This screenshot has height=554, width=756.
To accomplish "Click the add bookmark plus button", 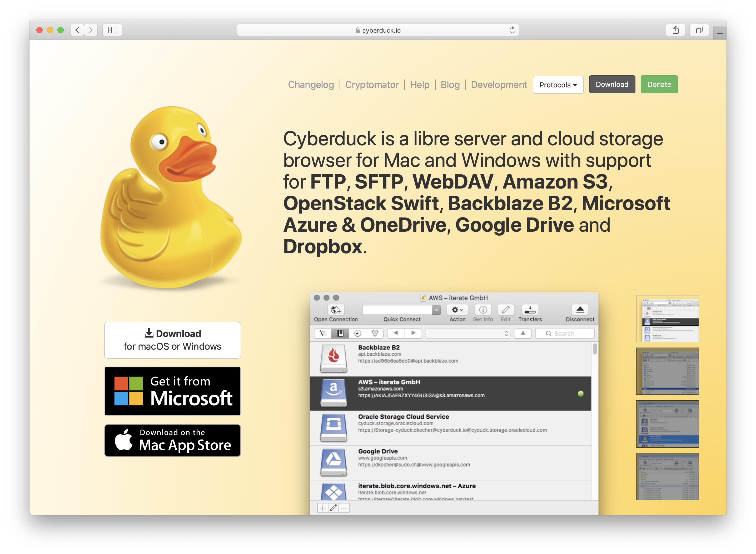I will (x=322, y=508).
